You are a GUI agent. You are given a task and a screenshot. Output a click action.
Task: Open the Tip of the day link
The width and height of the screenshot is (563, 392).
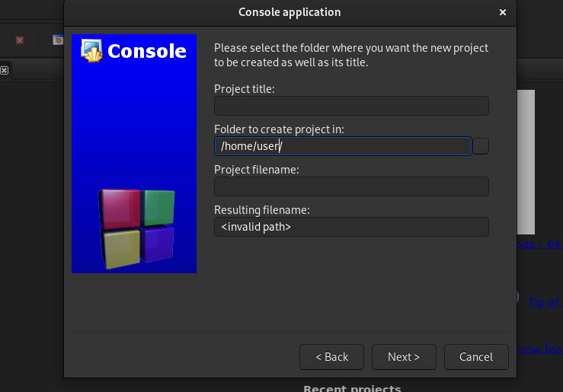point(545,302)
